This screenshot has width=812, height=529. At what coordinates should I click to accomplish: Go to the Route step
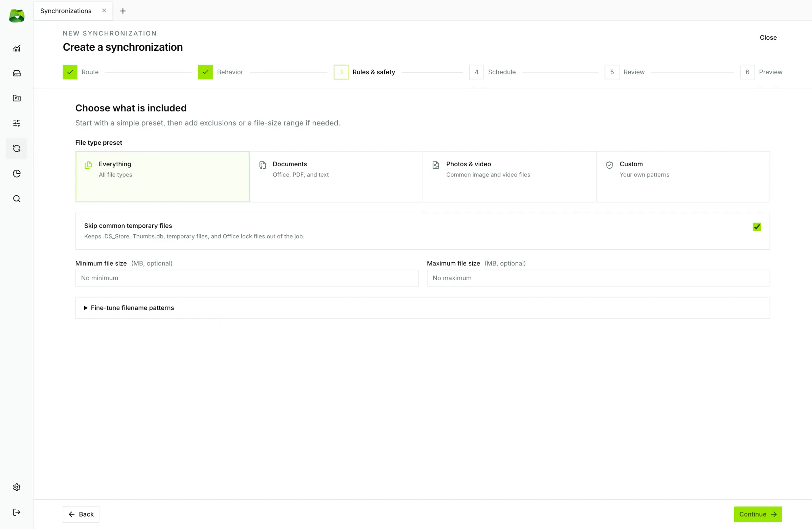pos(81,72)
